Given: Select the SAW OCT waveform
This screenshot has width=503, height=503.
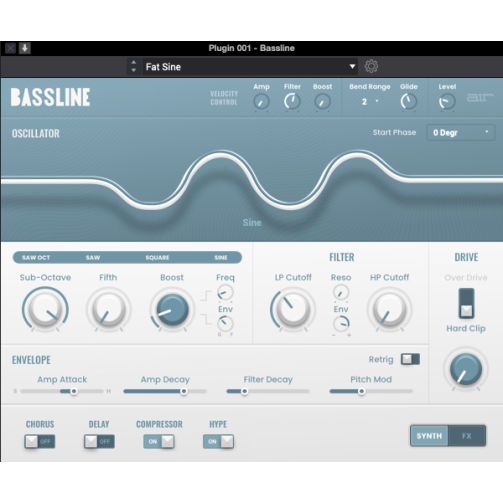Looking at the screenshot, I should (36, 258).
